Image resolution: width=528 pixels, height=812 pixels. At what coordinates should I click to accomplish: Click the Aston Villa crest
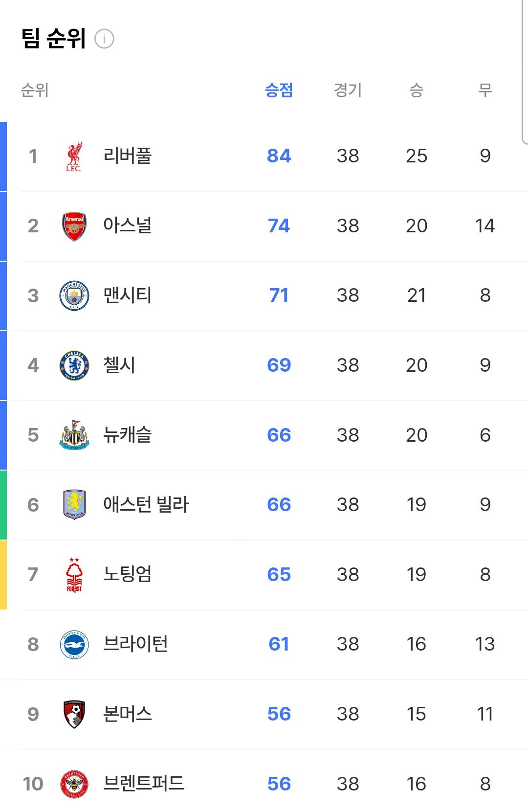[74, 505]
